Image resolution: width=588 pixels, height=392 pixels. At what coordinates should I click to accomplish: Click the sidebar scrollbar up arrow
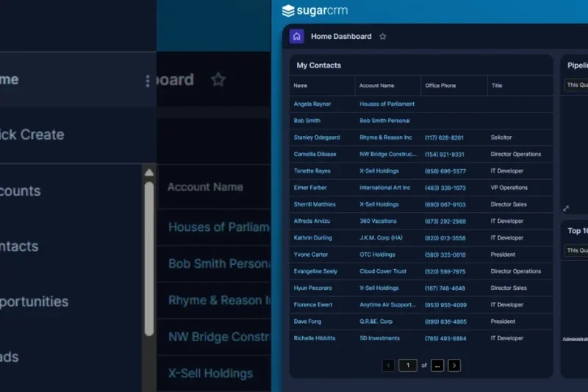[149, 173]
